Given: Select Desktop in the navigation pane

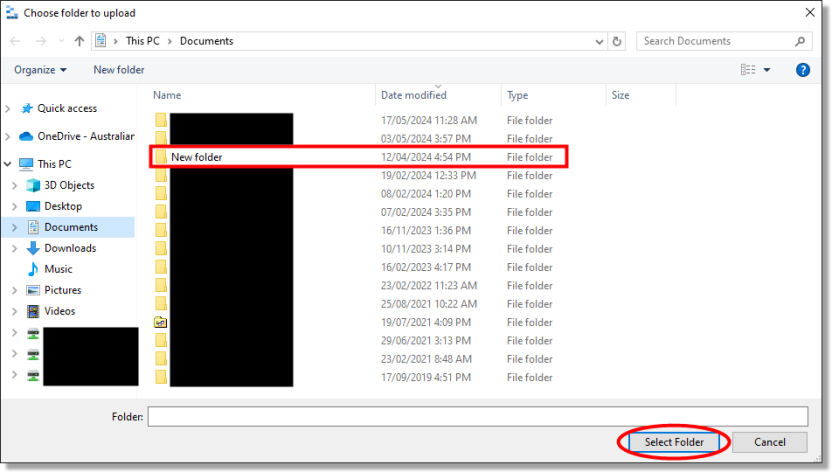Looking at the screenshot, I should pyautogui.click(x=63, y=206).
